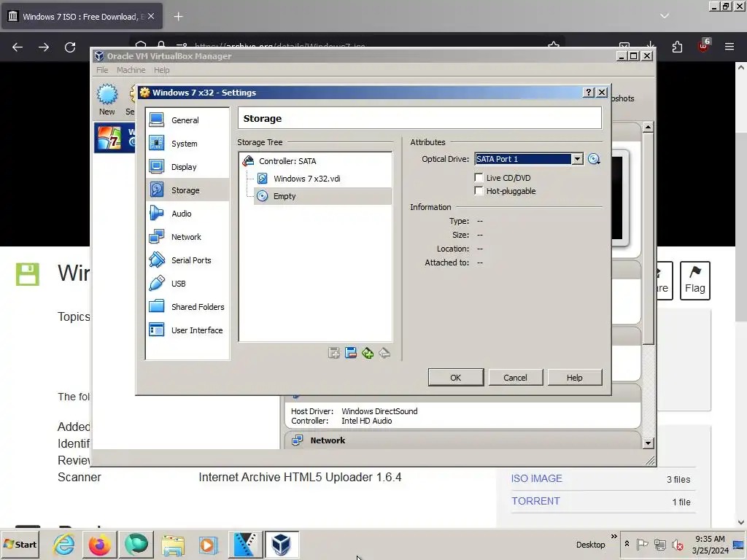
Task: Open media player from taskbar
Action: coord(208,544)
